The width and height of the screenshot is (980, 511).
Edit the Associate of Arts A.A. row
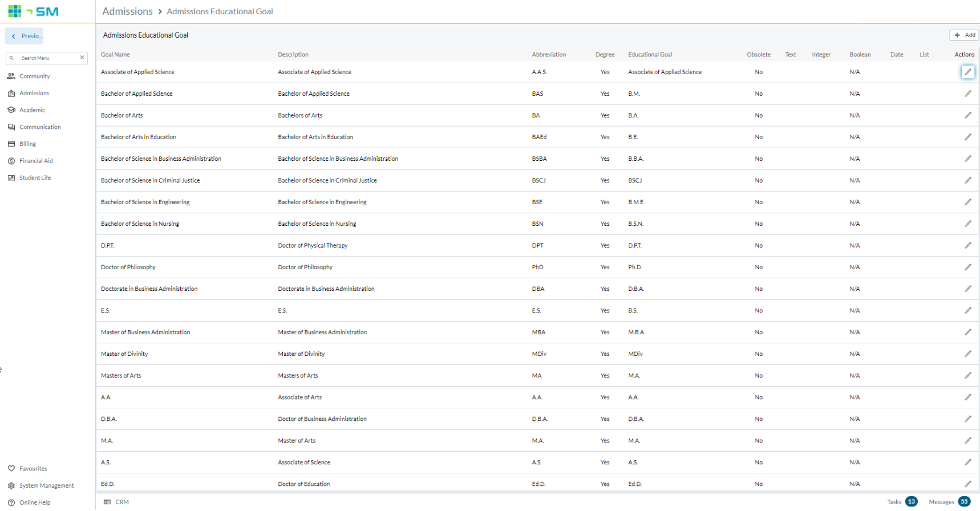point(967,397)
